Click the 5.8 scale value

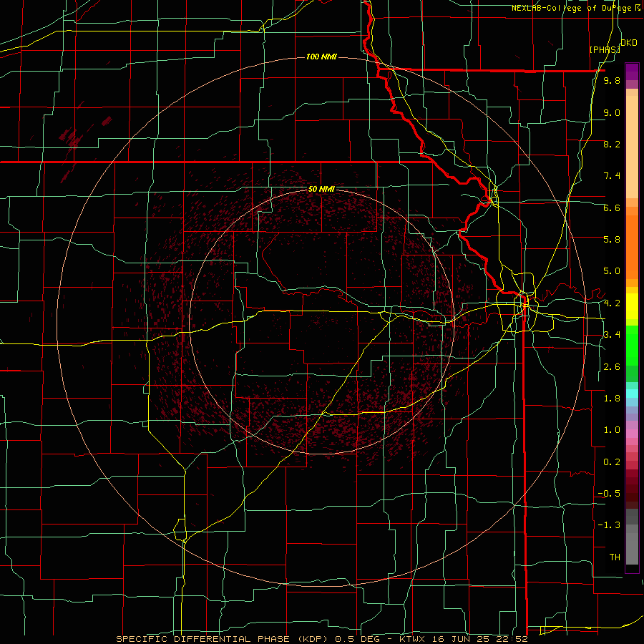pos(612,240)
